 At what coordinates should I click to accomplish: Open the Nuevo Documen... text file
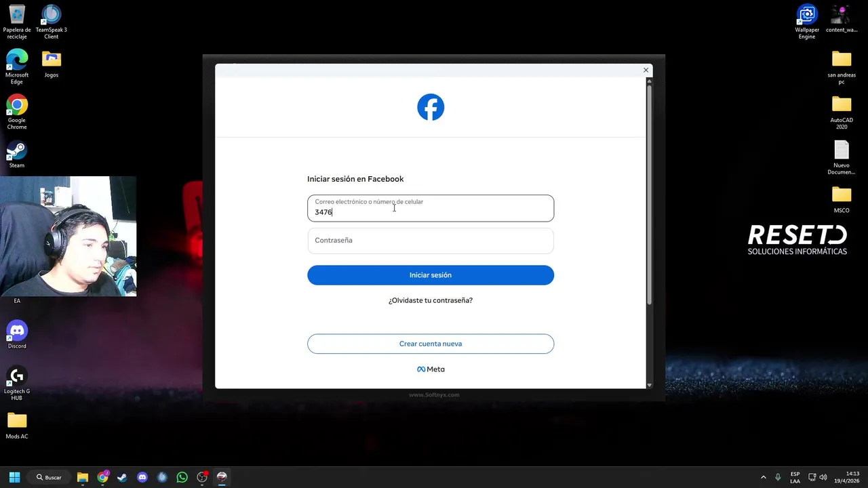(x=842, y=157)
